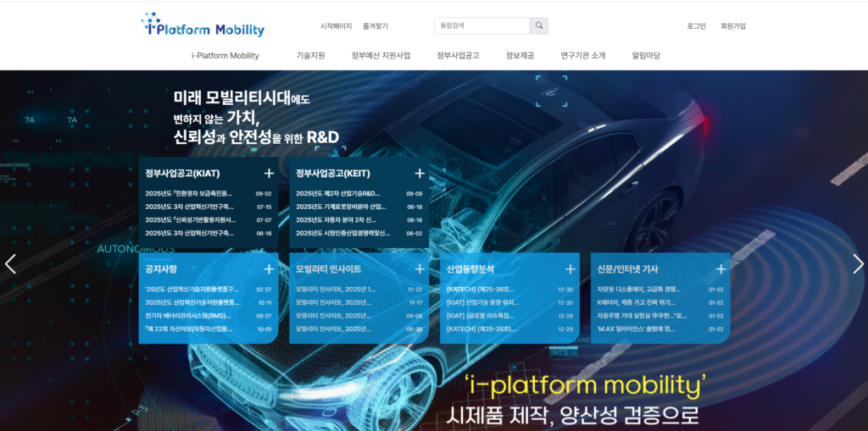Set site as 시작페이지
This screenshot has height=431, width=868.
point(336,26)
